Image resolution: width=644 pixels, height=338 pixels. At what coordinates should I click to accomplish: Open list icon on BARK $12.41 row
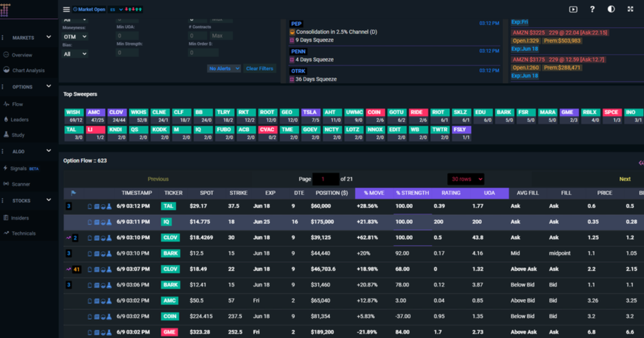point(96,285)
